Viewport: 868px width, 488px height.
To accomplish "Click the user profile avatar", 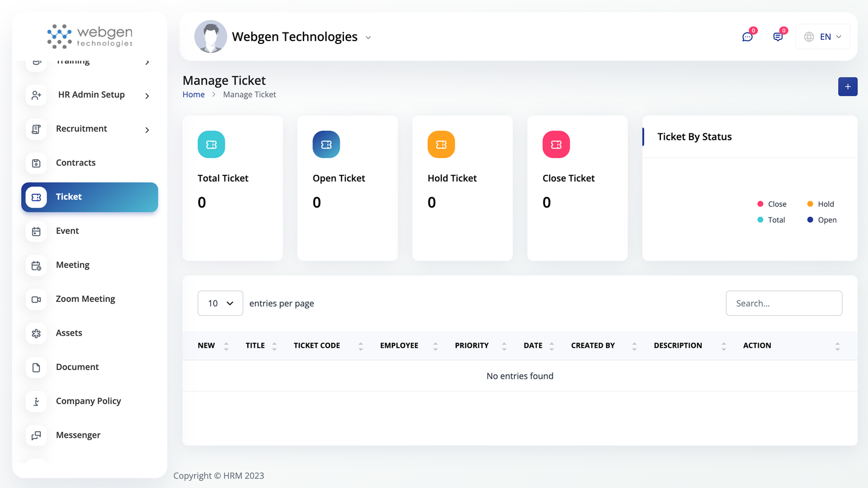I will [210, 37].
